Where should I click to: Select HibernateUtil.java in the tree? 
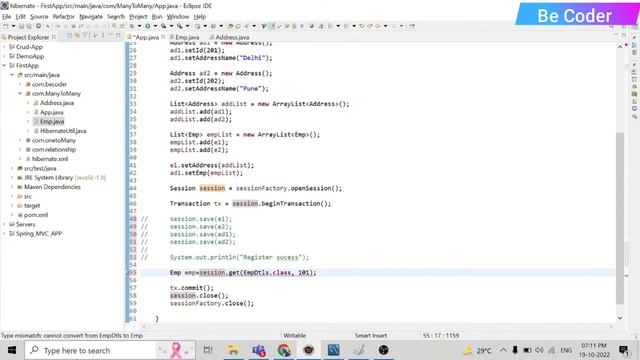click(63, 131)
